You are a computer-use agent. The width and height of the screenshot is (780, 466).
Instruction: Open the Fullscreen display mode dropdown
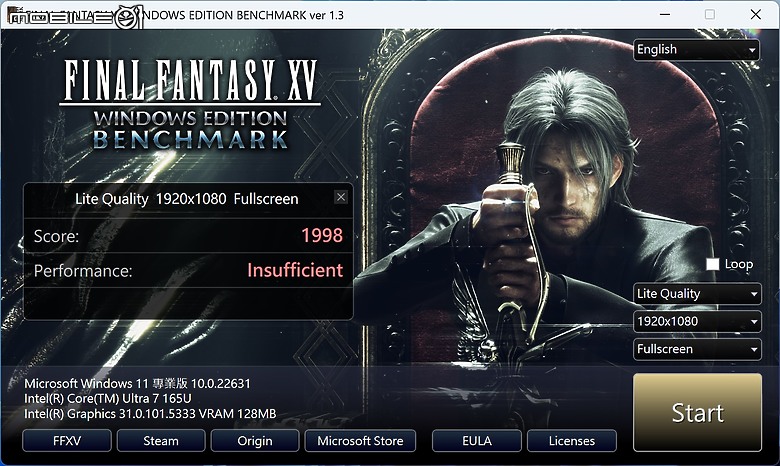(x=697, y=349)
